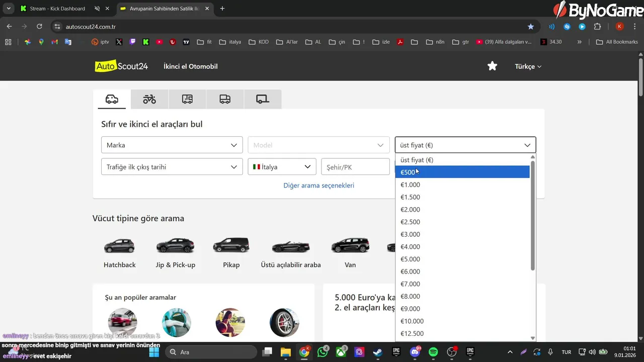
Task: Switch to the motorcycle search tab
Action: coord(149,99)
